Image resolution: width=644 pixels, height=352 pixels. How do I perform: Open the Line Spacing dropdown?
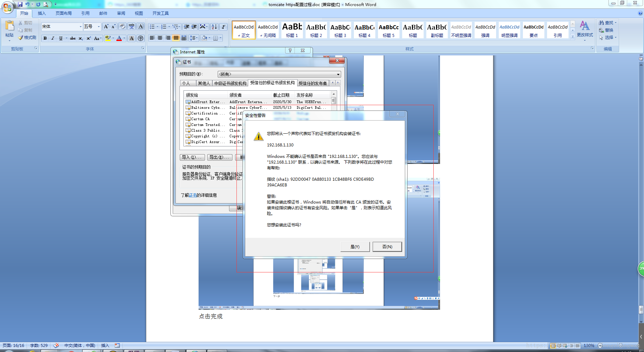click(194, 38)
